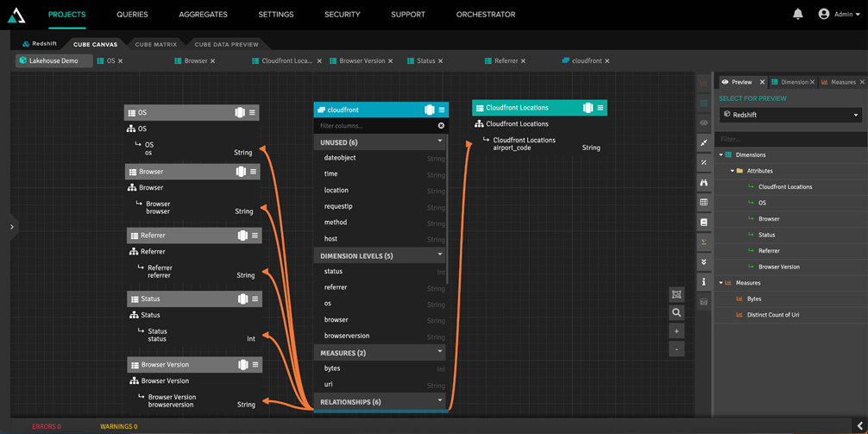The height and width of the screenshot is (434, 868).
Task: Click the binoculars find tool
Action: [x=703, y=182]
